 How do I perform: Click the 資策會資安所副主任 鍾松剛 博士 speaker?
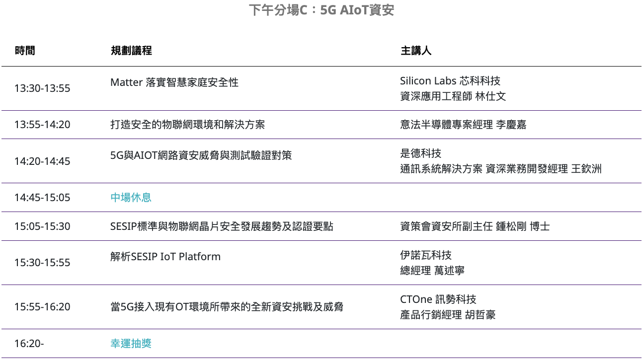475,227
